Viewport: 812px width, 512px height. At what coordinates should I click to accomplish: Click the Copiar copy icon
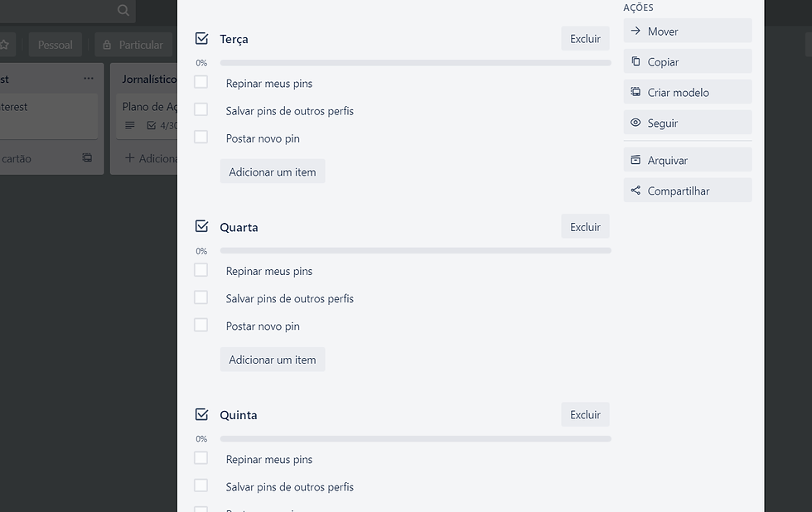point(636,62)
